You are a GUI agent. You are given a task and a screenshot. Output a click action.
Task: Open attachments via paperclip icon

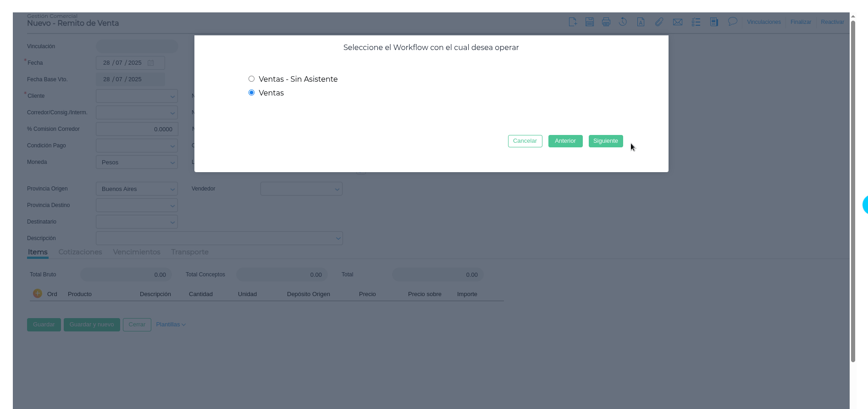[x=659, y=22]
